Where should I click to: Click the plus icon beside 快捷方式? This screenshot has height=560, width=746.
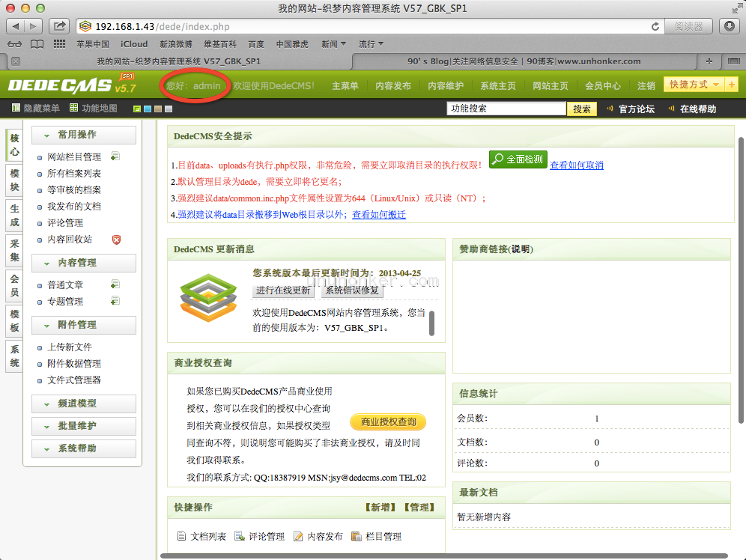(731, 85)
